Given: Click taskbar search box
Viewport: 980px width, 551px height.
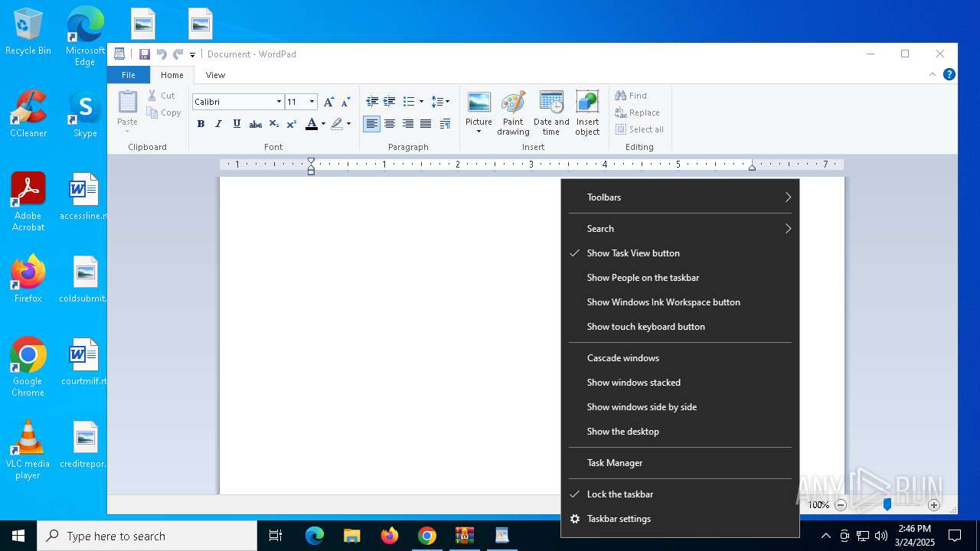Looking at the screenshot, I should click(147, 536).
